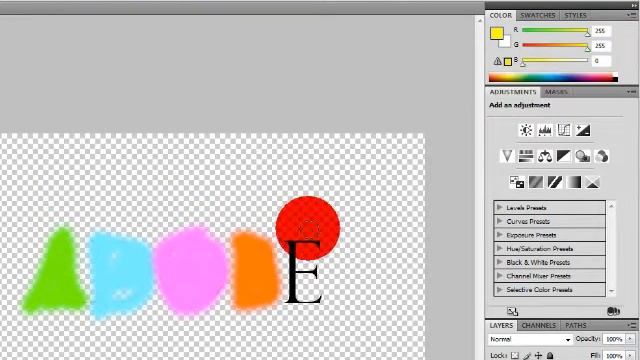Add a Hue/Saturation adjustment icon
The width and height of the screenshot is (640, 360).
526,156
